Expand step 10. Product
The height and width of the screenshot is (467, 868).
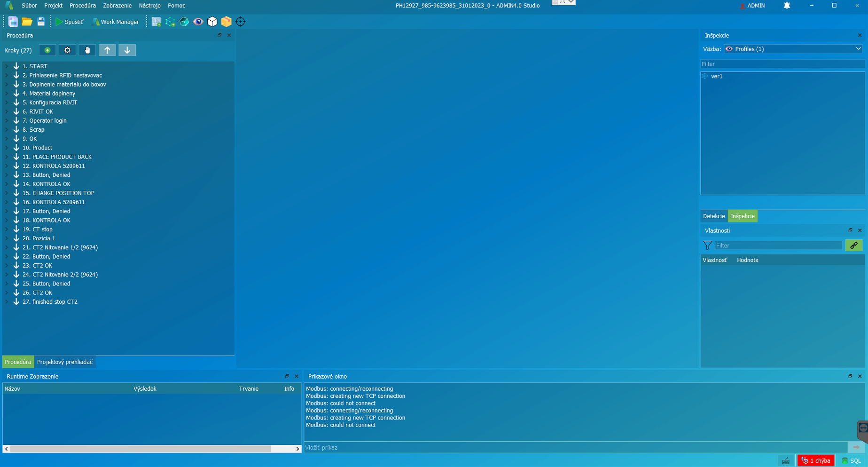point(7,148)
